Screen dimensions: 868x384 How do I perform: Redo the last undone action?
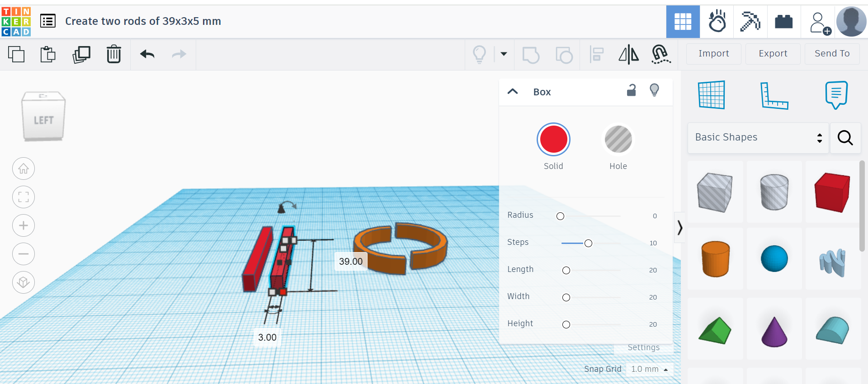[179, 54]
